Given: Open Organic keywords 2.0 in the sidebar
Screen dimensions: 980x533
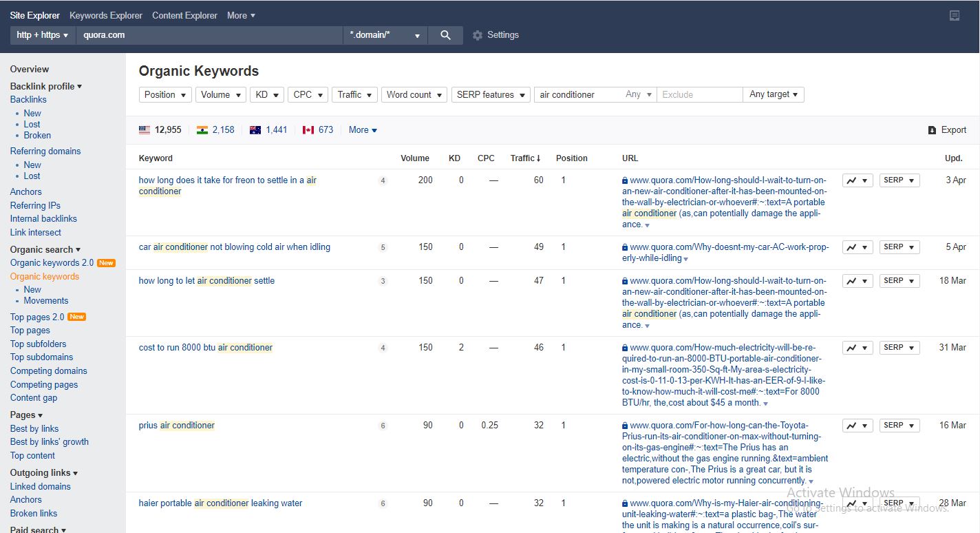Looking at the screenshot, I should [x=52, y=262].
